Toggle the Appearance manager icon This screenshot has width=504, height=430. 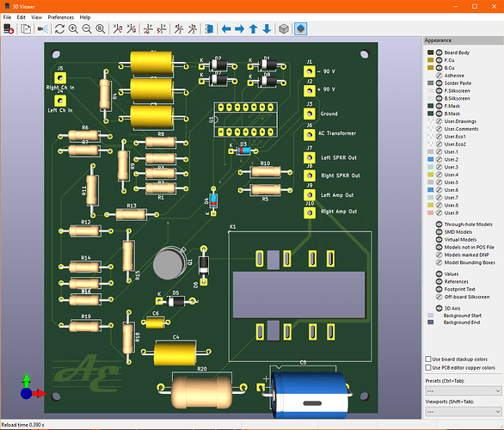pos(301,29)
